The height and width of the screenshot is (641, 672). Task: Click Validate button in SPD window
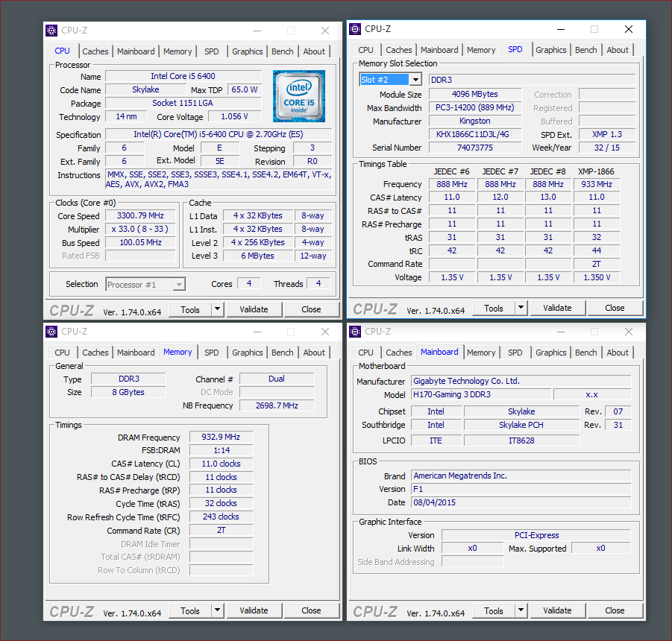(x=557, y=308)
